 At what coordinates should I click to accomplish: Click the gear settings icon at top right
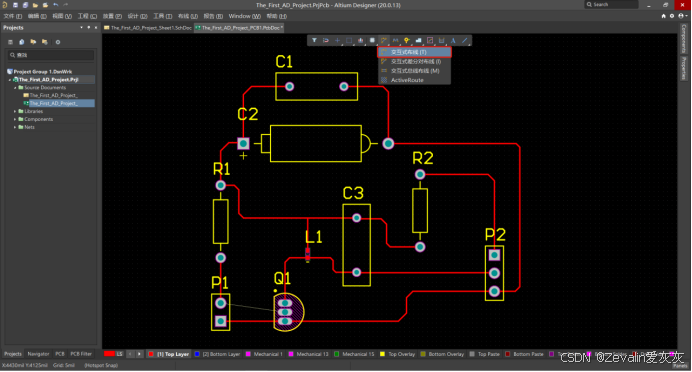tap(672, 16)
